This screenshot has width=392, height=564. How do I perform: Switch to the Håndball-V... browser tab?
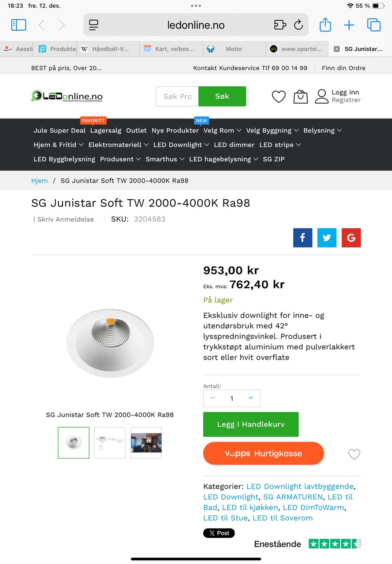(109, 49)
